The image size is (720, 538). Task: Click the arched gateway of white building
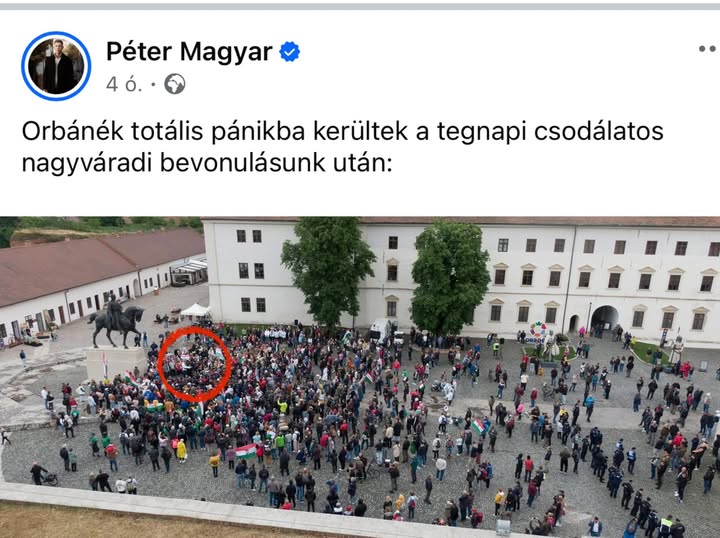[x=605, y=319]
